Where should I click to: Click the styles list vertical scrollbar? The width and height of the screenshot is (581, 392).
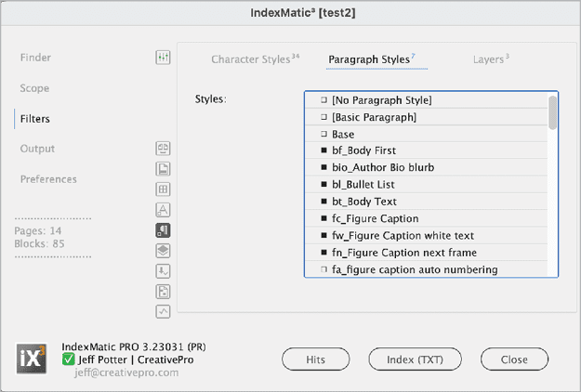[553, 112]
